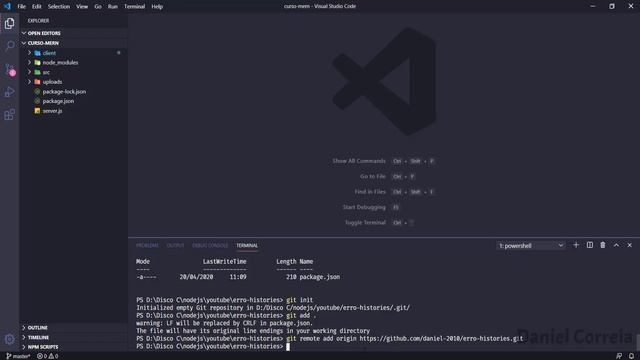Select the powershell terminal dropdown
The width and height of the screenshot is (640, 360).
coord(531,245)
